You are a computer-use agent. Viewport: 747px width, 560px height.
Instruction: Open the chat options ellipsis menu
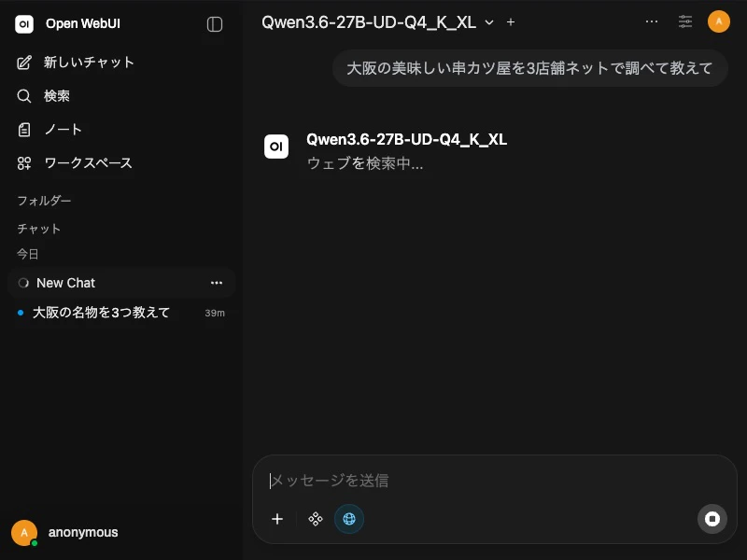pyautogui.click(x=651, y=21)
